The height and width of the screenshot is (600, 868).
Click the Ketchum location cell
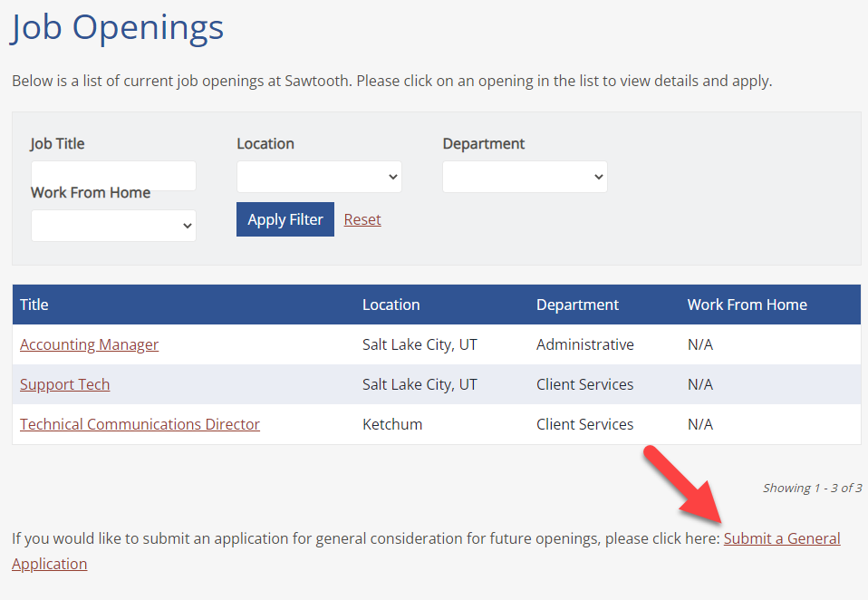[x=392, y=424]
